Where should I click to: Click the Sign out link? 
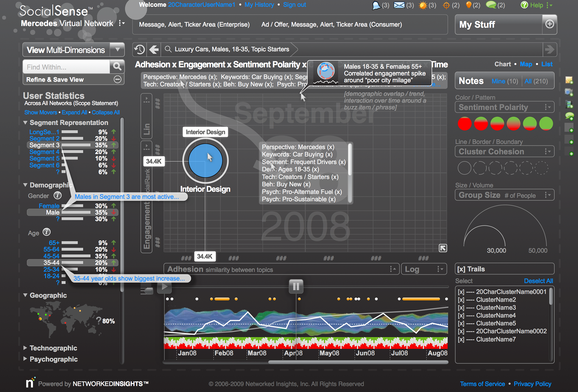pos(294,5)
